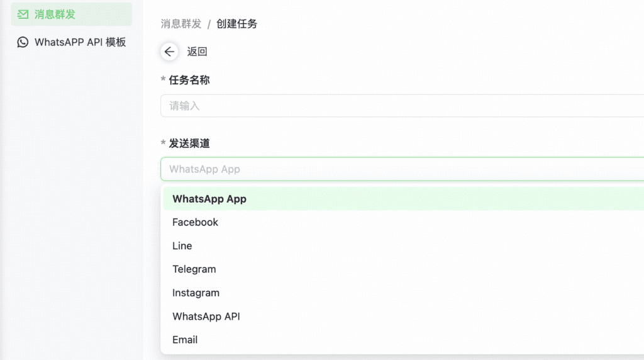Choose Instagram from the channel dropdown

coord(196,293)
